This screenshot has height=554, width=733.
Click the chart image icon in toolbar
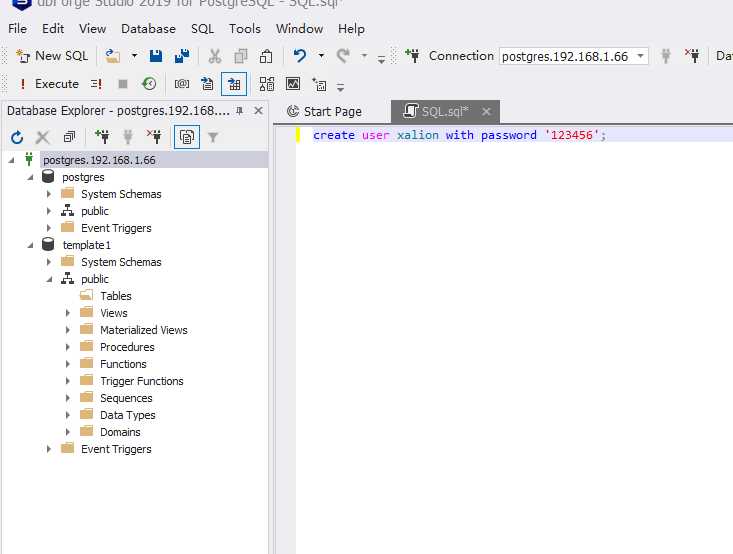coord(293,84)
